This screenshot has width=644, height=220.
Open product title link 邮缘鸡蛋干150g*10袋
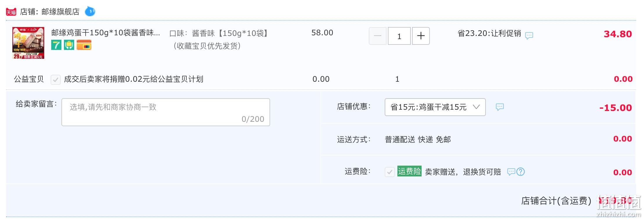tap(106, 33)
